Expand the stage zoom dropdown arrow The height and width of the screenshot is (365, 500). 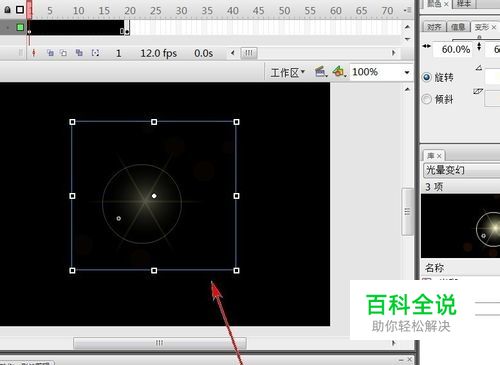[407, 72]
